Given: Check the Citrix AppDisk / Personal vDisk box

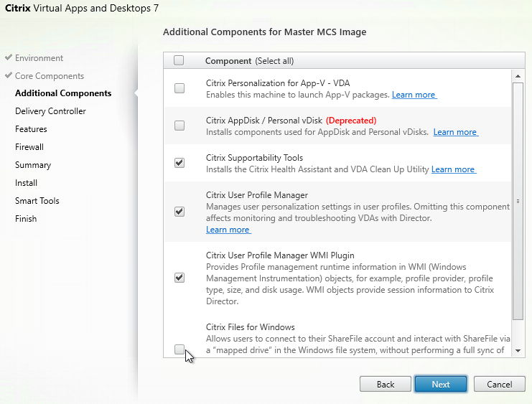Looking at the screenshot, I should pos(179,126).
